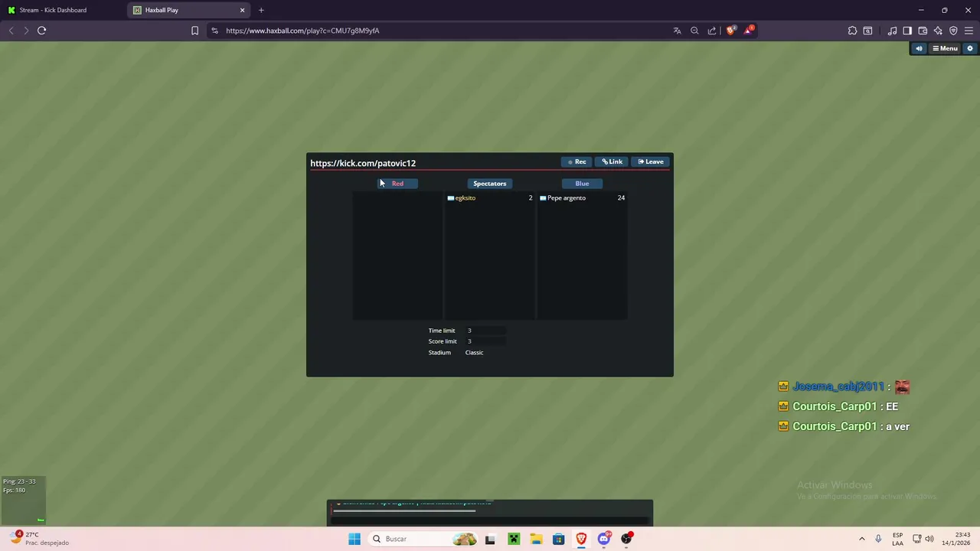Open a new browser tab

click(x=261, y=10)
